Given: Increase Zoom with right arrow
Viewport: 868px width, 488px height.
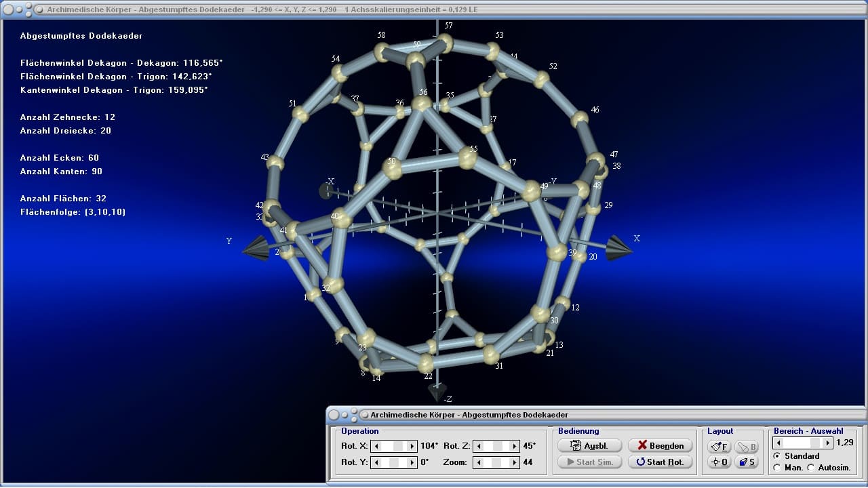Looking at the screenshot, I should click(514, 462).
